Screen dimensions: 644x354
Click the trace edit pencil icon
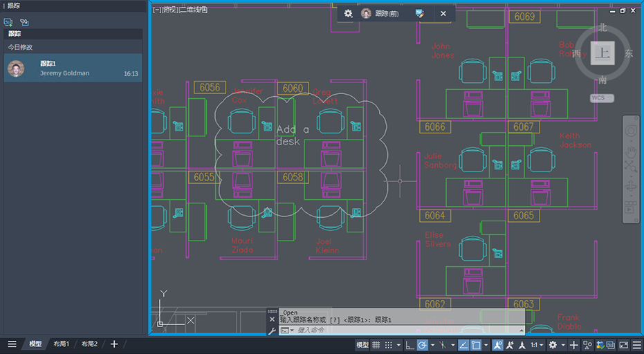coord(419,14)
